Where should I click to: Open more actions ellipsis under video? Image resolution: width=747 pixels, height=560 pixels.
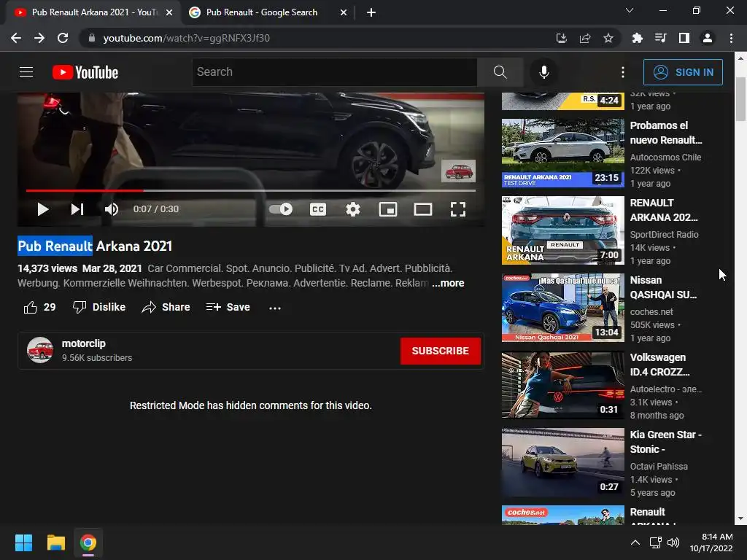point(275,308)
